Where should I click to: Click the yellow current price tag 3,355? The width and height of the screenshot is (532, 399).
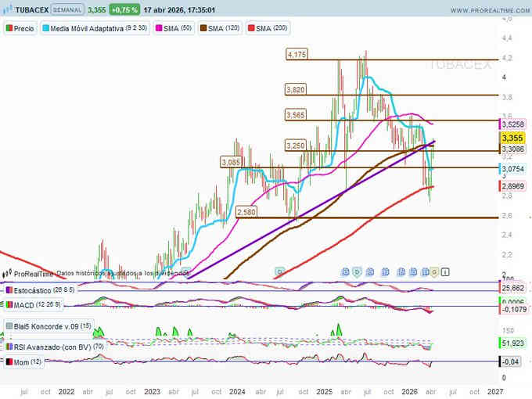coord(512,138)
